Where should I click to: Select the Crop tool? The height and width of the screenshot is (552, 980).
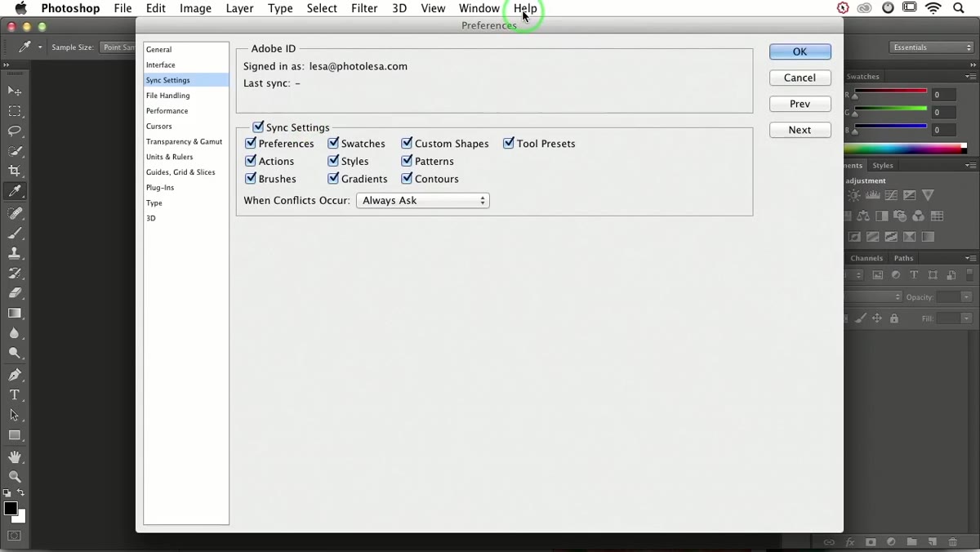coord(15,171)
